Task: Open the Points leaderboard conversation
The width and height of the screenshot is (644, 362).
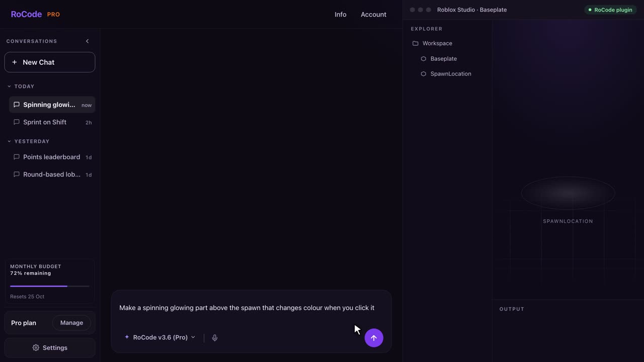Action: tap(52, 157)
